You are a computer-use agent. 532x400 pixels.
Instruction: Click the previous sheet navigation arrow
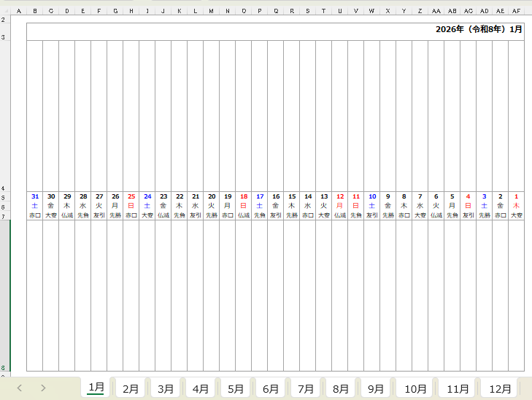click(20, 388)
